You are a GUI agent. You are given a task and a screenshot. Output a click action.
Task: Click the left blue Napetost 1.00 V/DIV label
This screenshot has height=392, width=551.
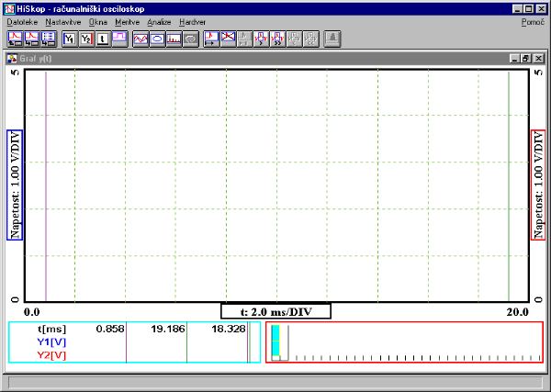(15, 185)
